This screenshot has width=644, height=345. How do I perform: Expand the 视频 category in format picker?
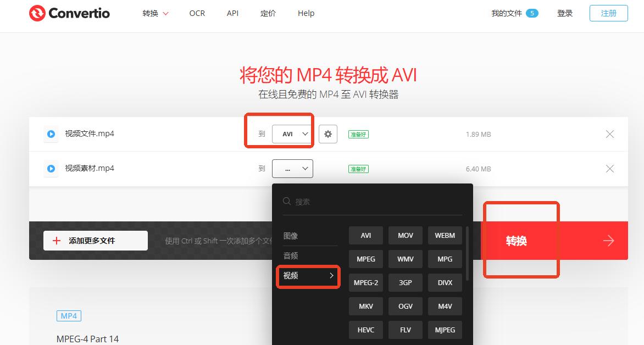point(308,275)
